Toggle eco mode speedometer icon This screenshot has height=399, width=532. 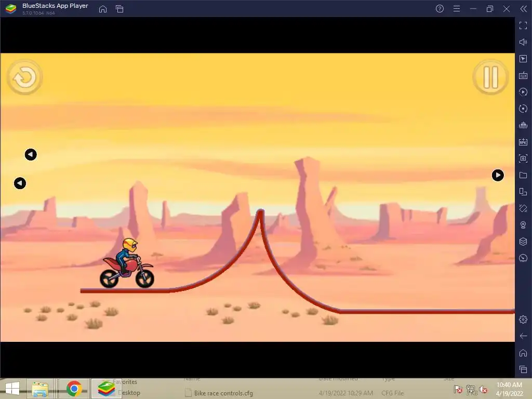[523, 258]
